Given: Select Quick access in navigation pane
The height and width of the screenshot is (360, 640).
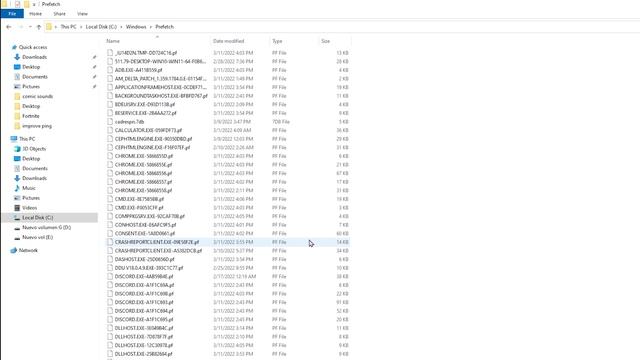Looking at the screenshot, I should coord(33,47).
